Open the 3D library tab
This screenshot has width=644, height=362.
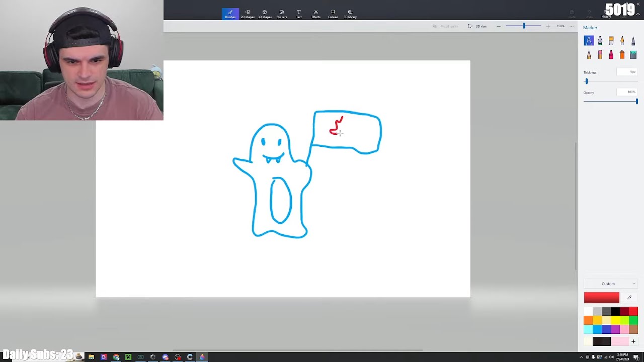tap(350, 14)
